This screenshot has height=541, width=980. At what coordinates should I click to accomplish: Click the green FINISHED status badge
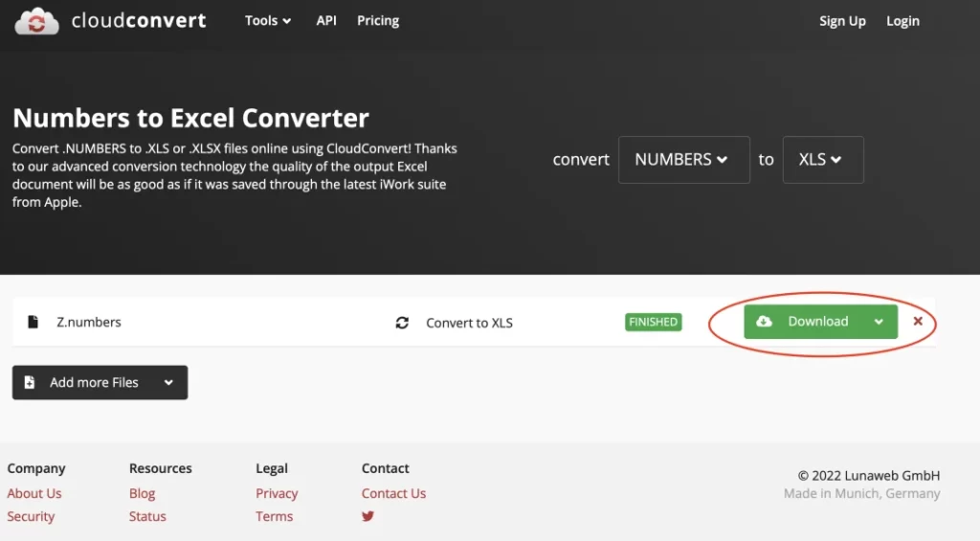coord(653,322)
